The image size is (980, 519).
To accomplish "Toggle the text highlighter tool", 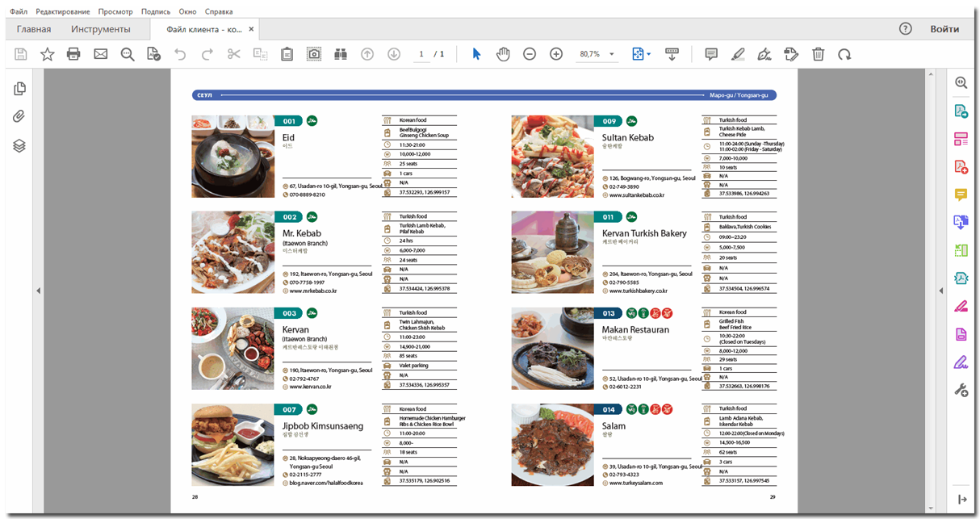I will 738,54.
